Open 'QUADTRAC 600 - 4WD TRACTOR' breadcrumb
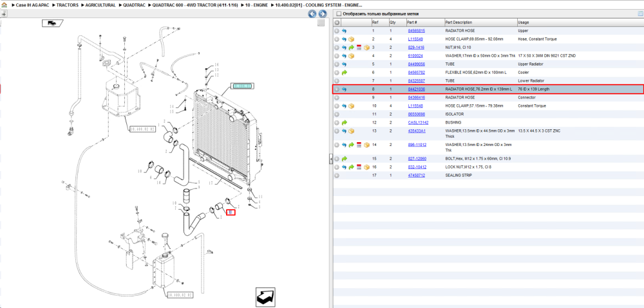Screen dimensions: 644x308 (196, 5)
